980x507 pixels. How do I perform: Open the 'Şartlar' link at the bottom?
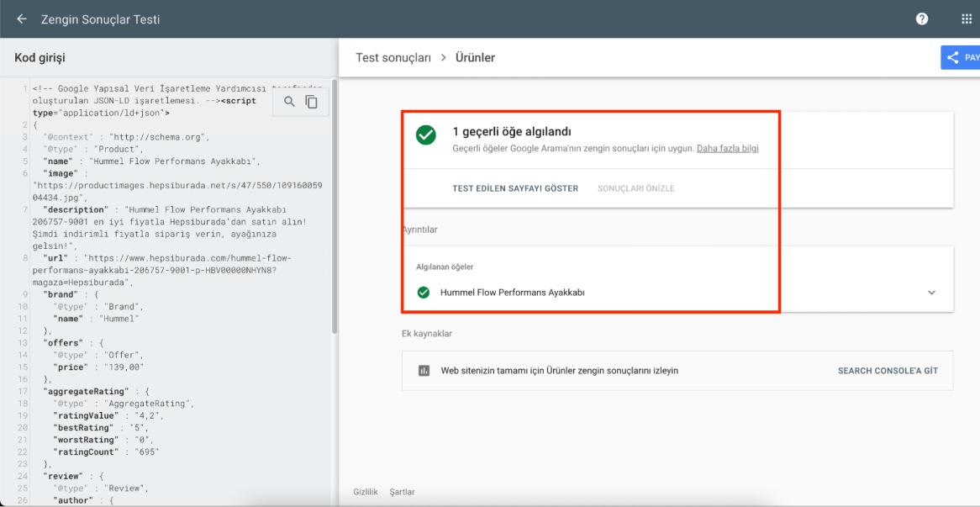coord(402,492)
